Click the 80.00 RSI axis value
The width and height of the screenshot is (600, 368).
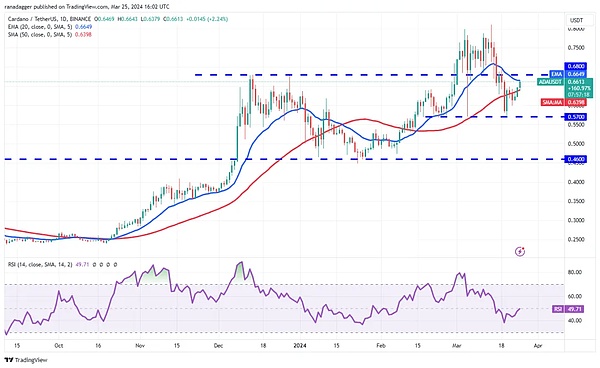(x=575, y=272)
